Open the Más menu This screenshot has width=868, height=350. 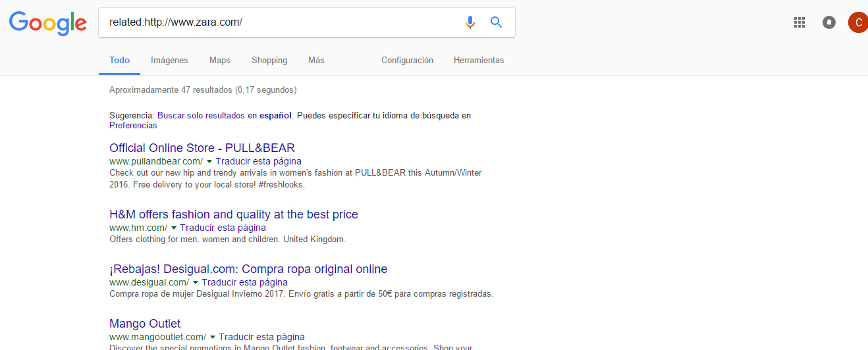point(316,60)
